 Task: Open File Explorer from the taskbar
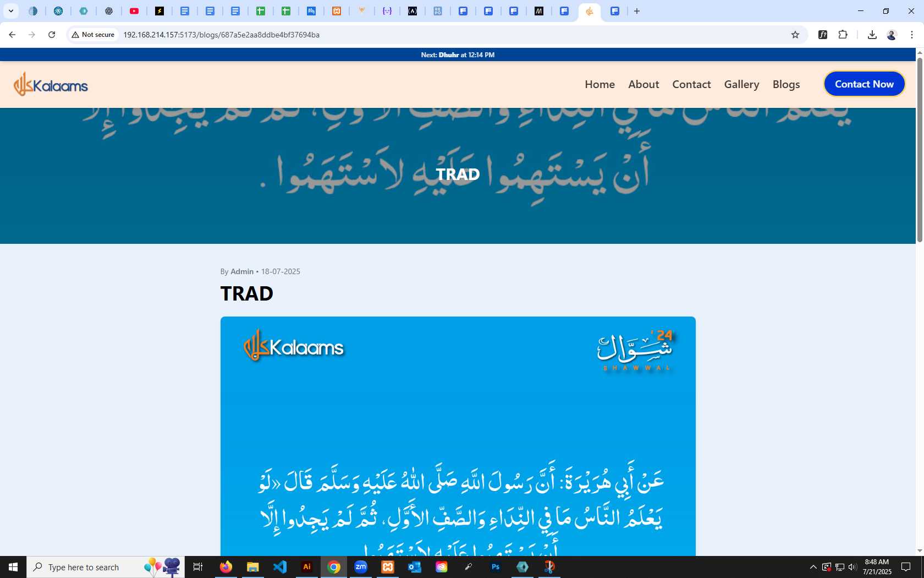(x=252, y=567)
